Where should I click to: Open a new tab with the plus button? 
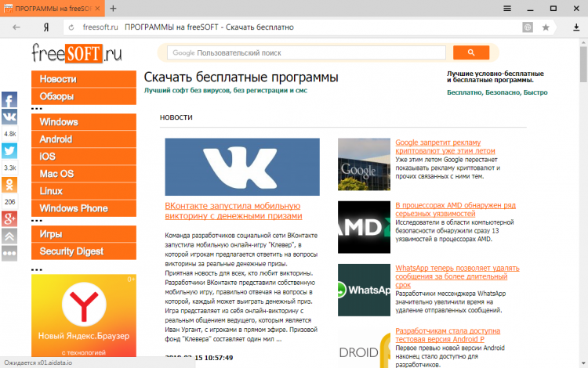point(113,9)
